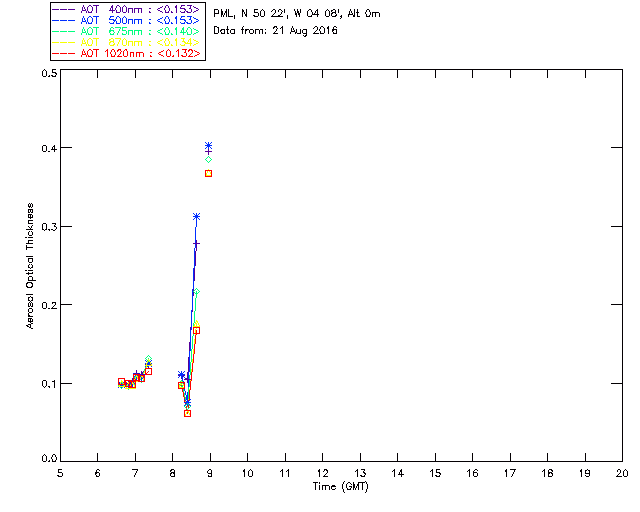Click the x-axis label 8
The image size is (640, 512).
(x=173, y=473)
